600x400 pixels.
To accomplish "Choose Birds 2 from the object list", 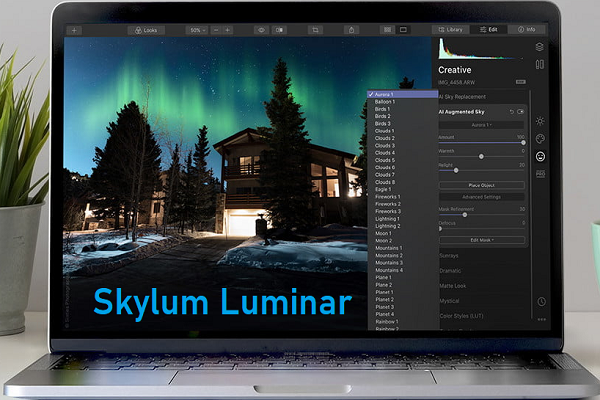I will point(403,116).
